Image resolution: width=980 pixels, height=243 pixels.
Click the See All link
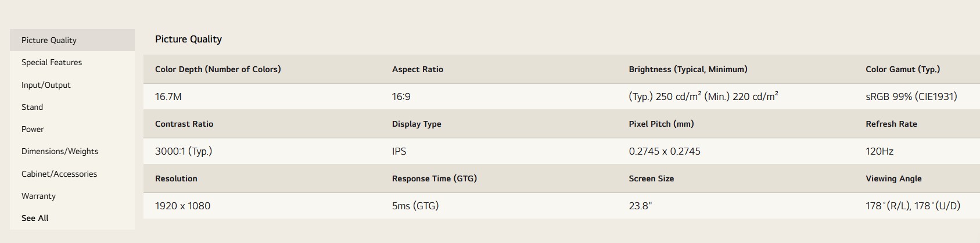[35, 218]
